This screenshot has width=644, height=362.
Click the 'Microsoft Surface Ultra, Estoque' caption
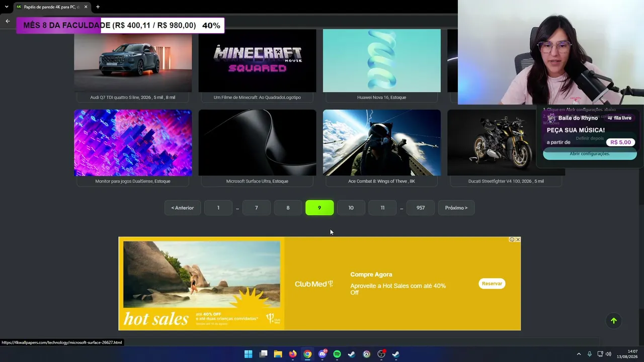257,181
